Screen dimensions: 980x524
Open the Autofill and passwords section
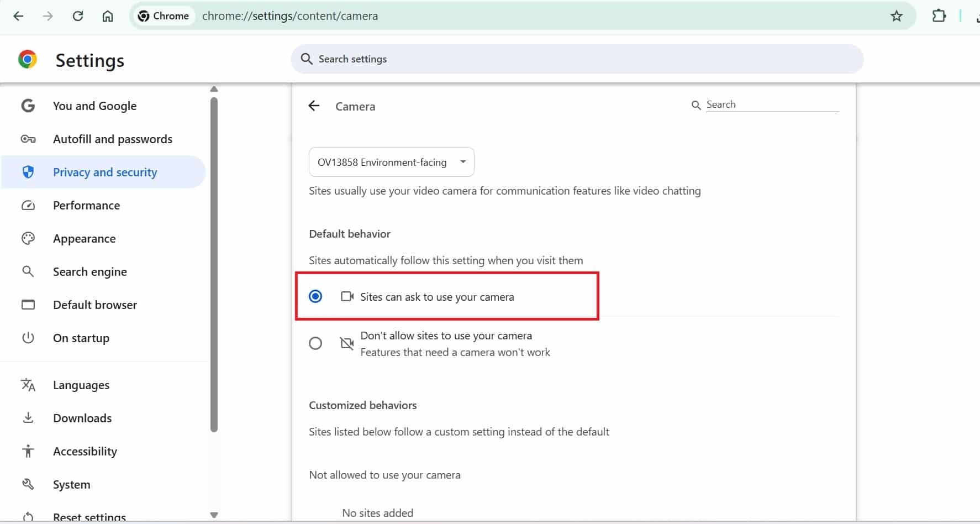pyautogui.click(x=112, y=139)
